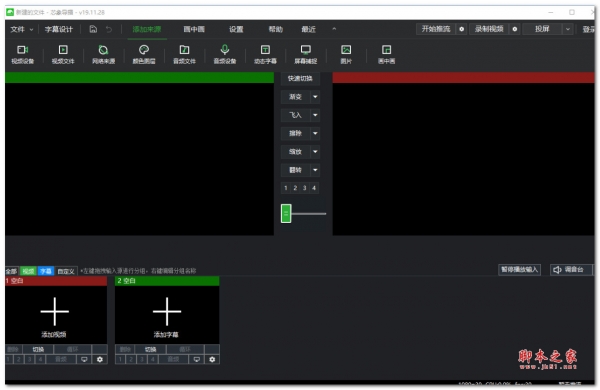600x390 pixels.
Task: Apply the 翻转 flip transition
Action: click(295, 170)
